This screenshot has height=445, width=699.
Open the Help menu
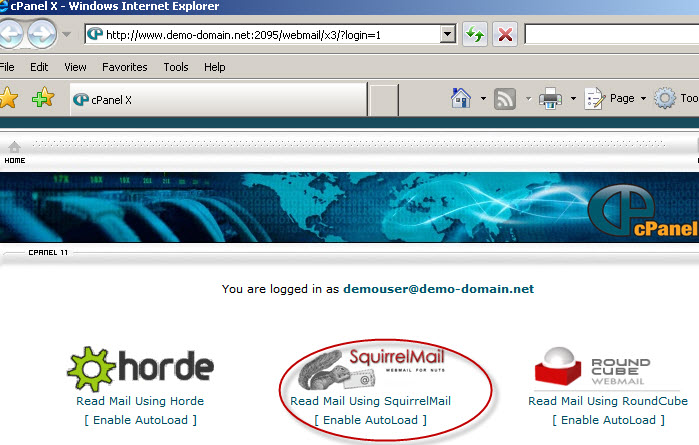click(214, 67)
